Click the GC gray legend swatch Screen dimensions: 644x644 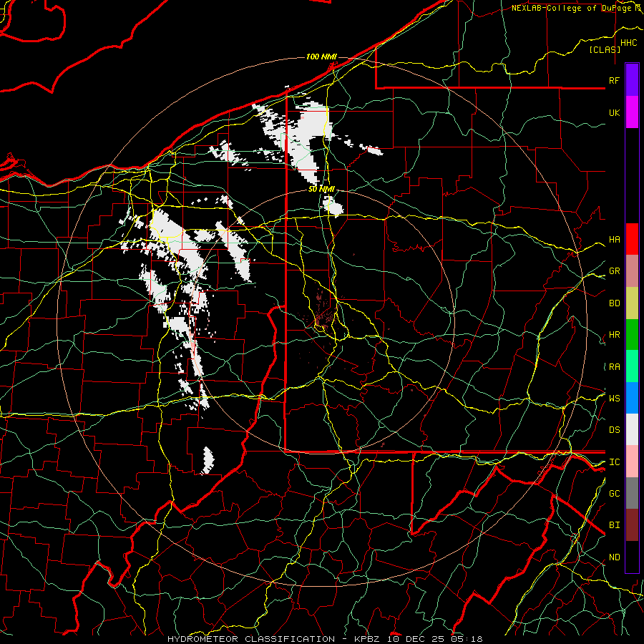(x=632, y=493)
